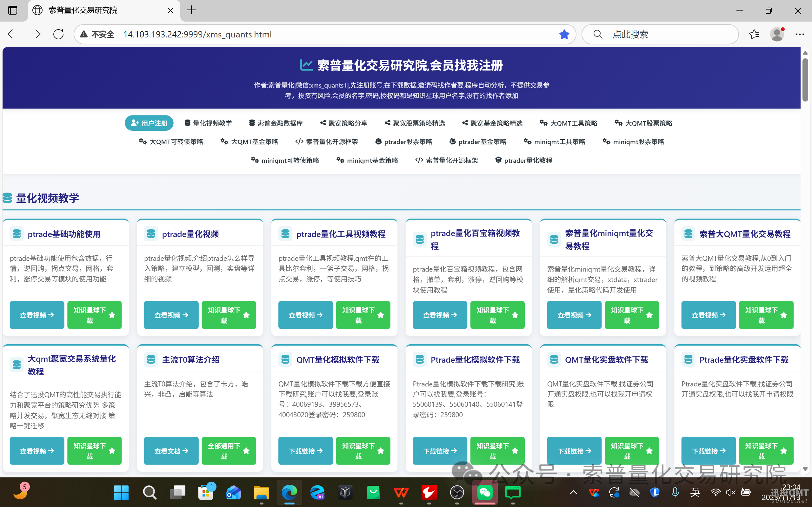Toggle the bookmark star in the address bar

pyautogui.click(x=564, y=34)
